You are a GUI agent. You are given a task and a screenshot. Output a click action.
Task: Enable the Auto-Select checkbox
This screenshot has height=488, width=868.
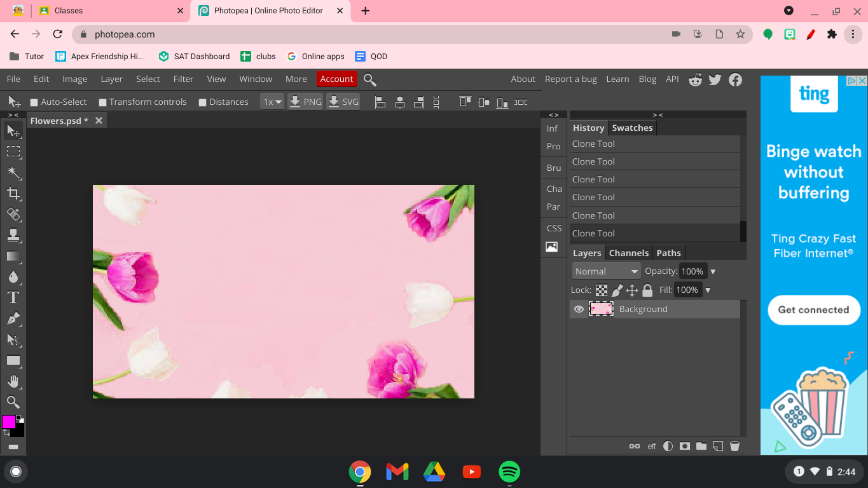point(34,102)
